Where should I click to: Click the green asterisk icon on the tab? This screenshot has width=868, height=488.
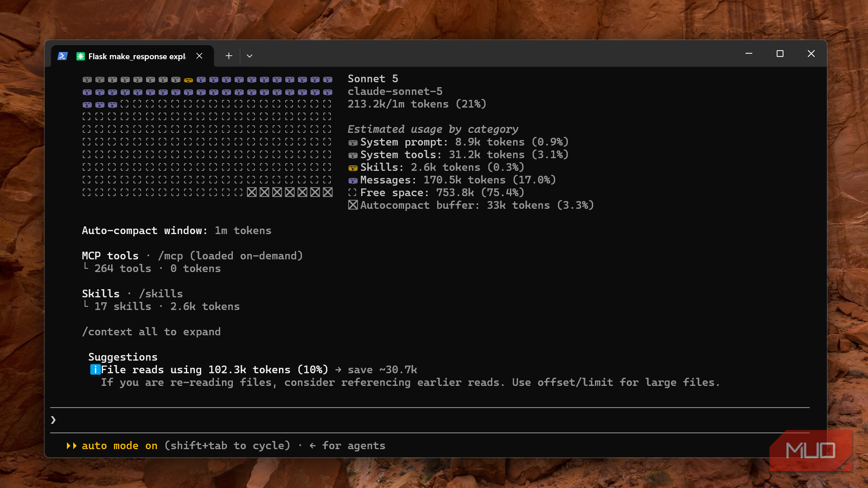80,56
